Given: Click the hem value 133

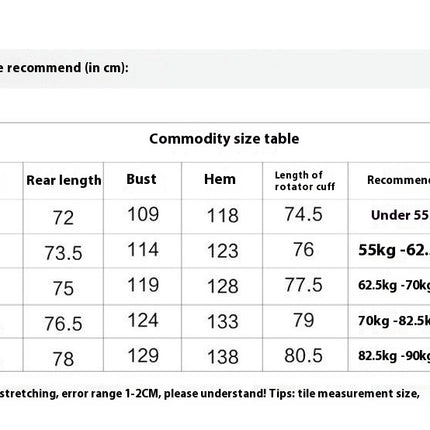Looking at the screenshot, I should coord(223,322).
